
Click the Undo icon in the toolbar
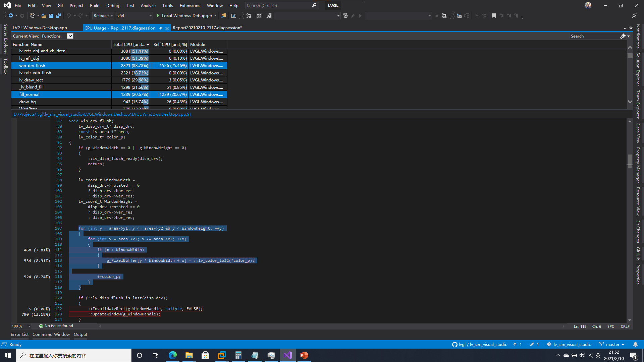[x=69, y=15]
